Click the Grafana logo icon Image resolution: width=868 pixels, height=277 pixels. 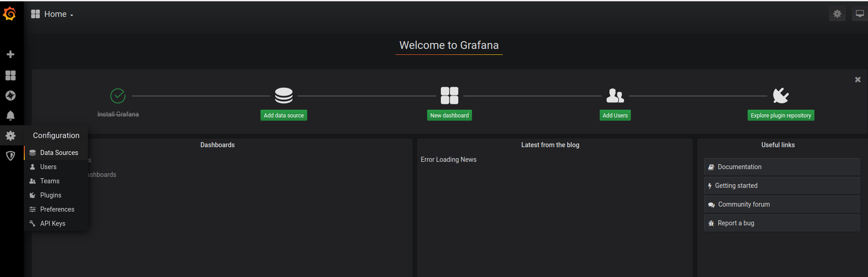tap(10, 14)
